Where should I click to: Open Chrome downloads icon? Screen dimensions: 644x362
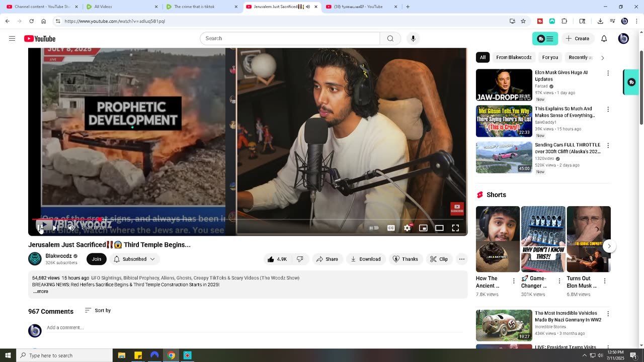coord(600,21)
